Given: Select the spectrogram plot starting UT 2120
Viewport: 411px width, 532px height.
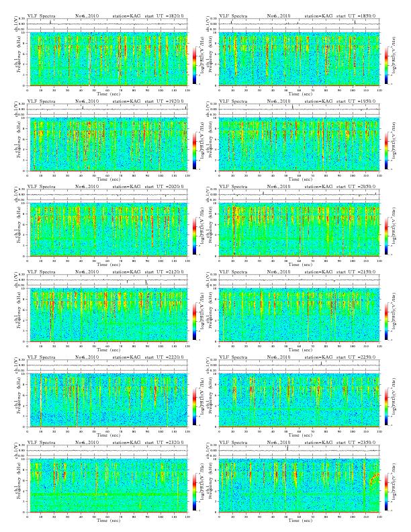Looking at the screenshot, I should pos(107,315).
